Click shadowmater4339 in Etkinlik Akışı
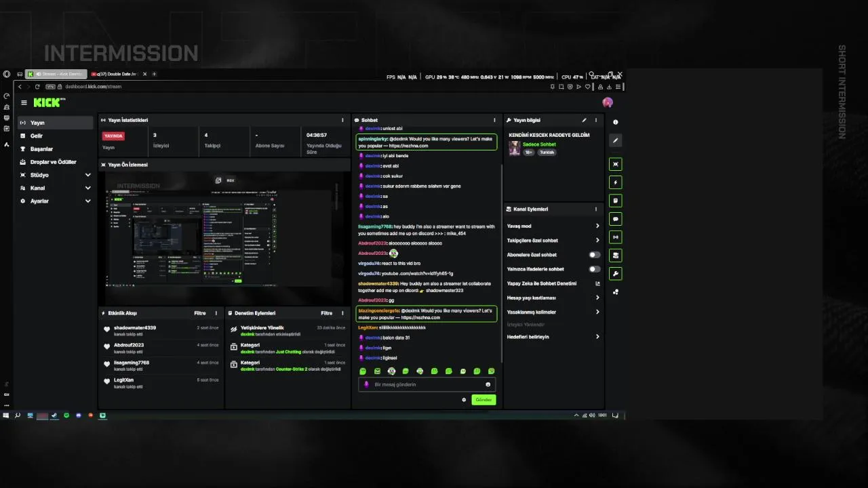Viewport: 868px width, 488px height. [x=135, y=327]
